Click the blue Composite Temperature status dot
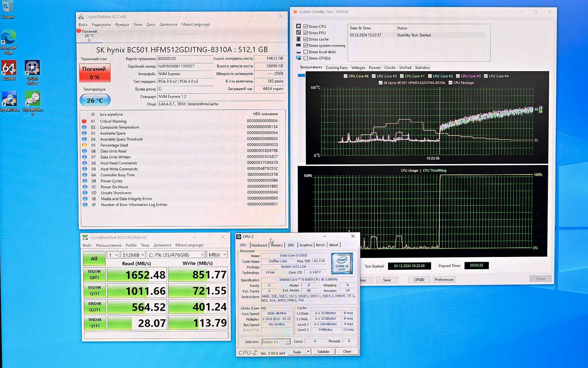Viewport: 588px width, 368px height. (84, 127)
